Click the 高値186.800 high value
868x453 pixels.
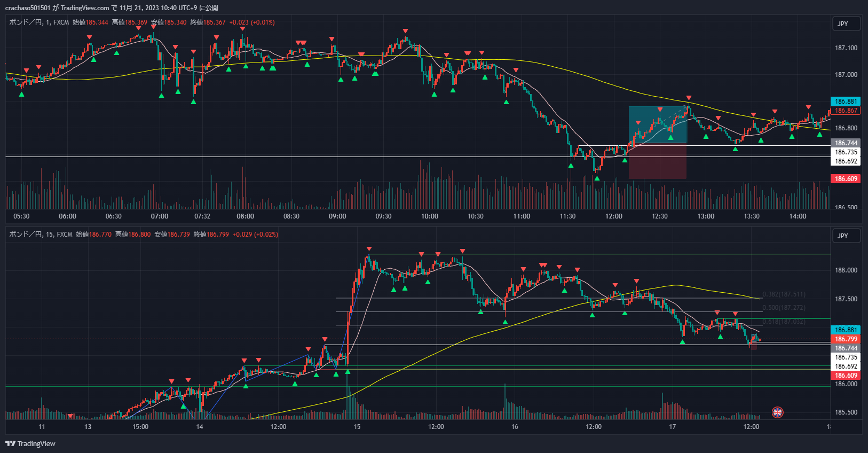(x=133, y=235)
